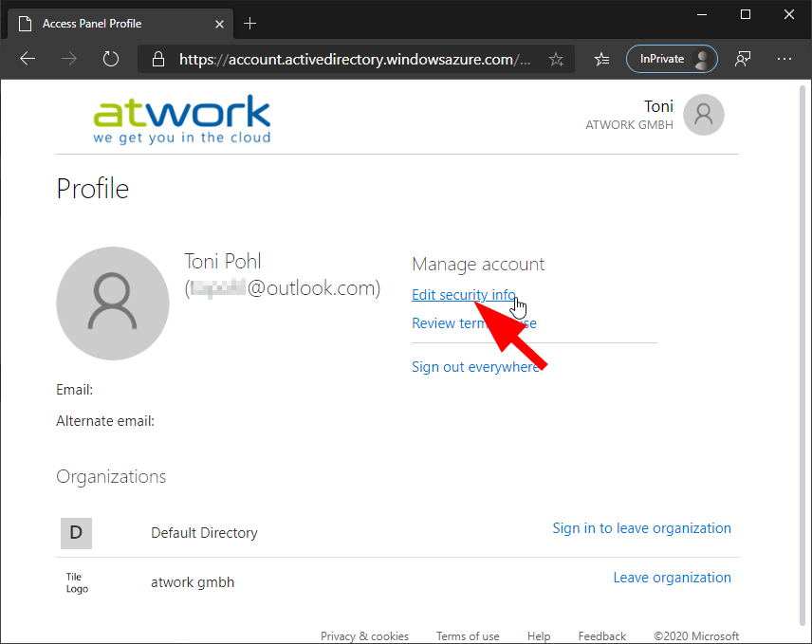Click the atwork gmbh Tile Logo

click(77, 583)
